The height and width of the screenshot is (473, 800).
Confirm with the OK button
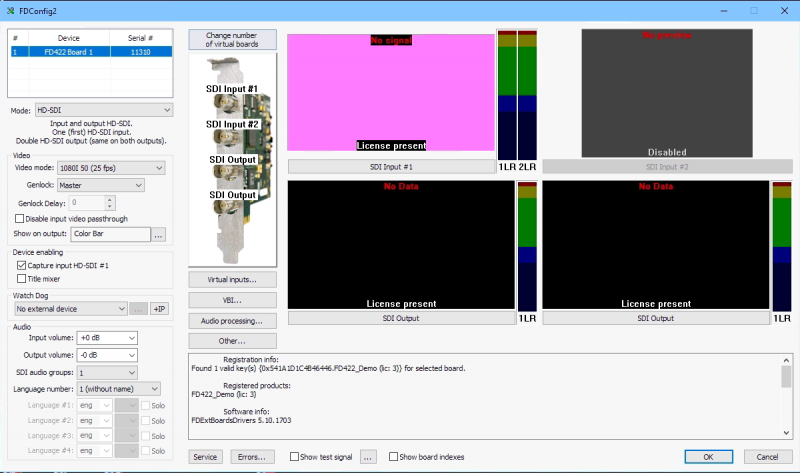point(709,457)
